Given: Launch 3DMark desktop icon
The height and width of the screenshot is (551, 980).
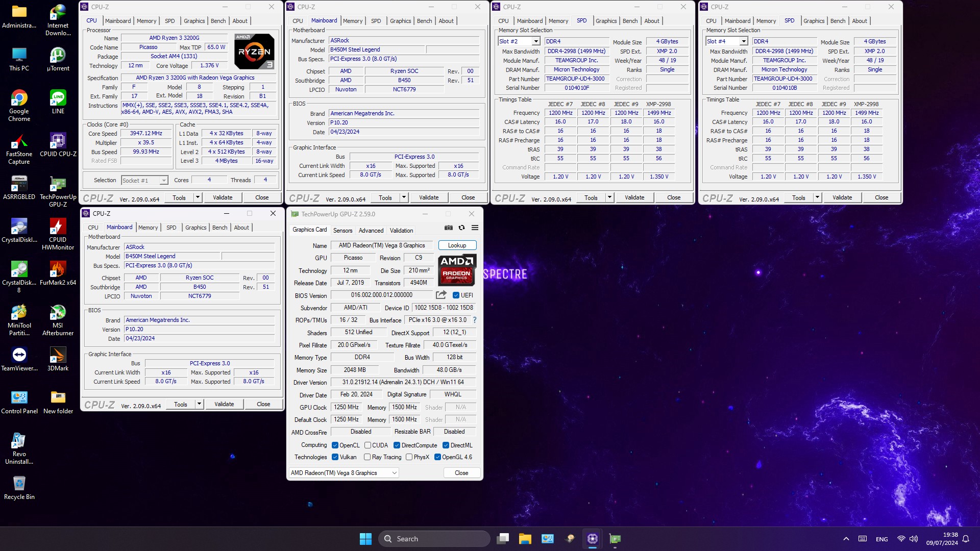Looking at the screenshot, I should pyautogui.click(x=58, y=359).
